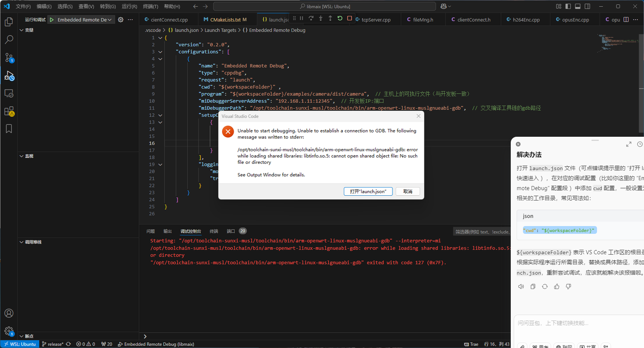Open the 编辑(E) menu
The height and width of the screenshot is (348, 644).
coord(44,6)
